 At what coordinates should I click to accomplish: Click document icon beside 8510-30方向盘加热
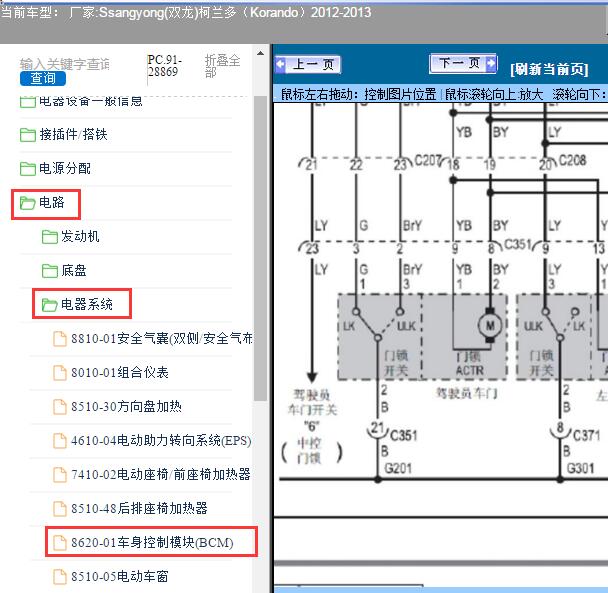tap(60, 406)
